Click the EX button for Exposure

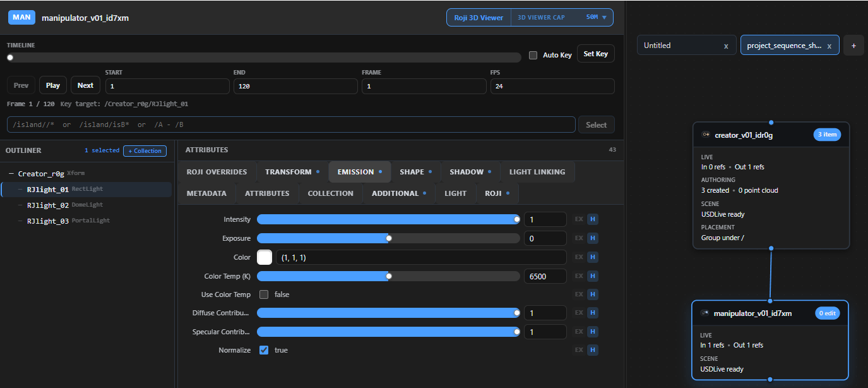(579, 238)
